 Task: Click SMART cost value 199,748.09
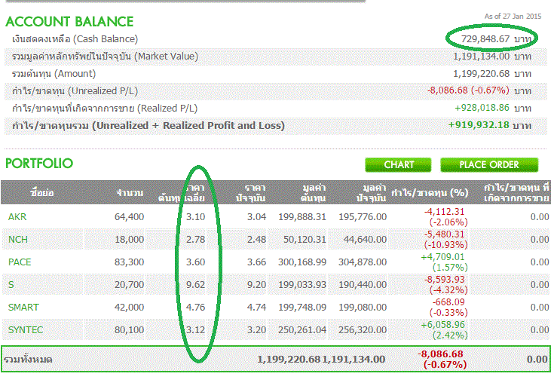coord(302,307)
